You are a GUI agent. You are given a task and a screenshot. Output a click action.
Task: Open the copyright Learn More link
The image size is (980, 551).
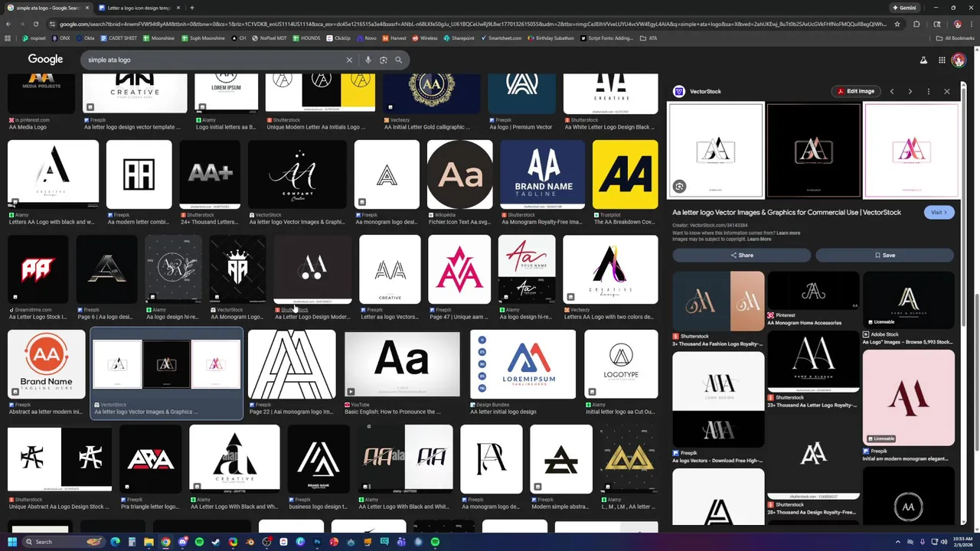click(x=759, y=239)
